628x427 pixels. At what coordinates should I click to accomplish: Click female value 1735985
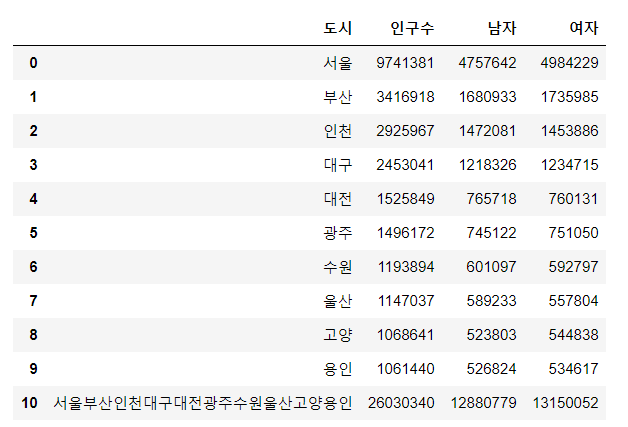click(570, 97)
